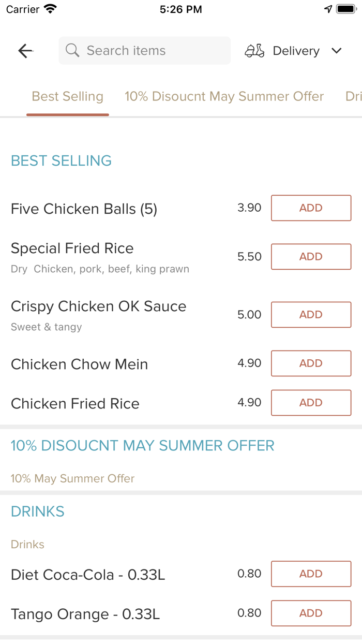Image resolution: width=362 pixels, height=644 pixels.
Task: Add Diet Coca-Cola to the cart
Action: 310,574
